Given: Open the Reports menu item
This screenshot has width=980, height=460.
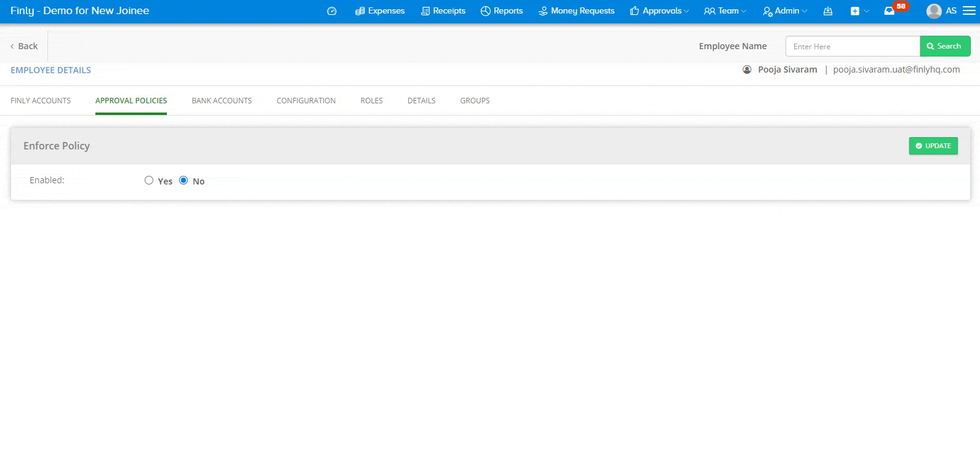Looking at the screenshot, I should pyautogui.click(x=502, y=11).
